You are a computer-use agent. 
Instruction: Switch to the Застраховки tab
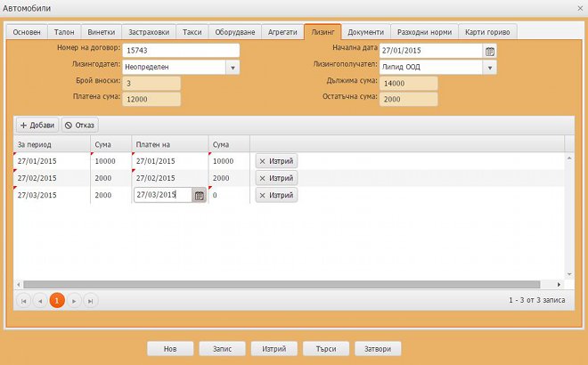tap(147, 32)
